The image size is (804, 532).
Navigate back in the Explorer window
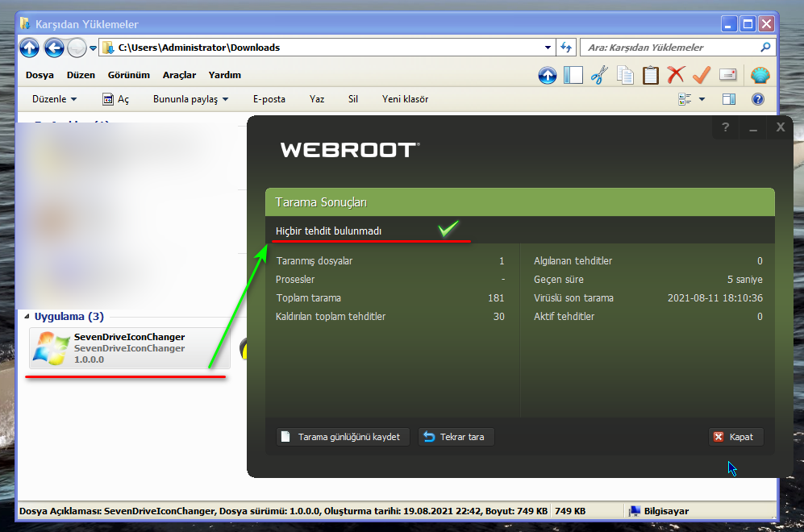click(54, 48)
